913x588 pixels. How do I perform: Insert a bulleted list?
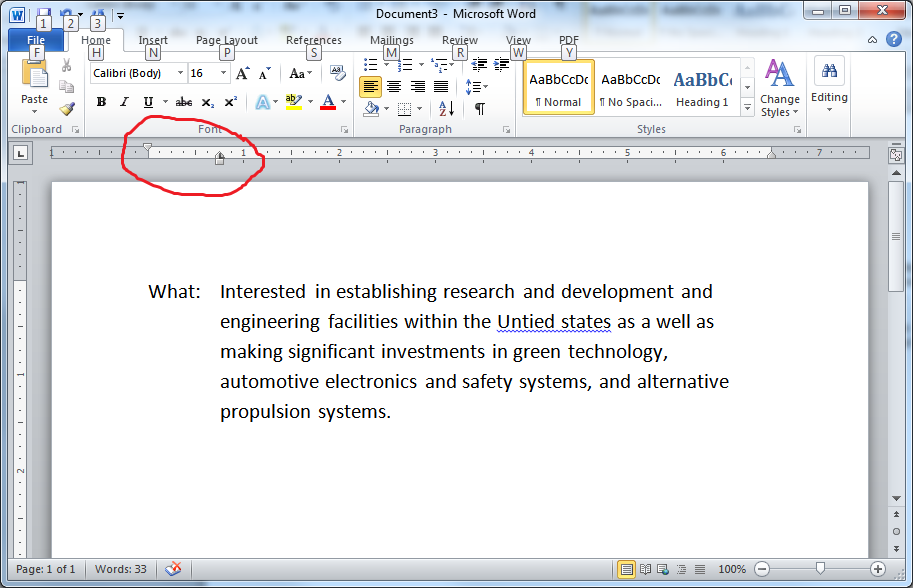point(370,65)
